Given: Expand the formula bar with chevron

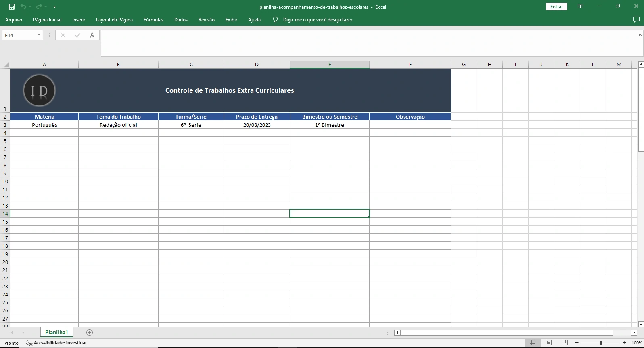Looking at the screenshot, I should pos(640,35).
